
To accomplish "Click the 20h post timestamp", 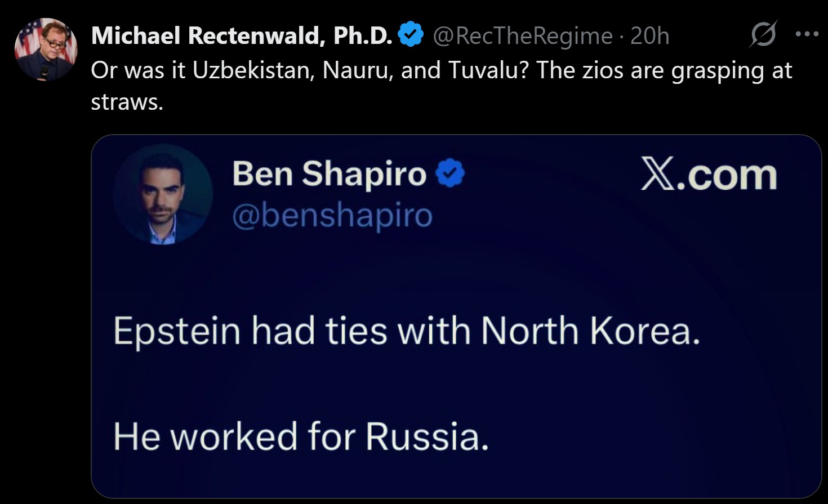I will (649, 36).
